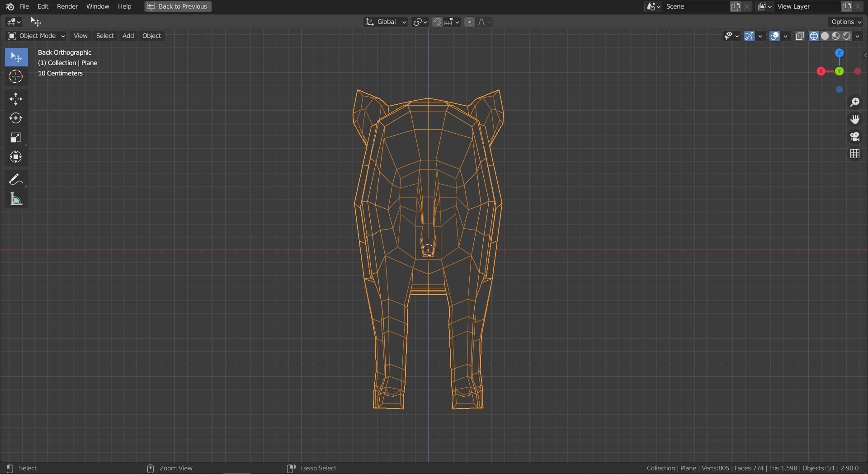868x474 pixels.
Task: Click the red X axis gizmo ball
Action: click(x=821, y=71)
